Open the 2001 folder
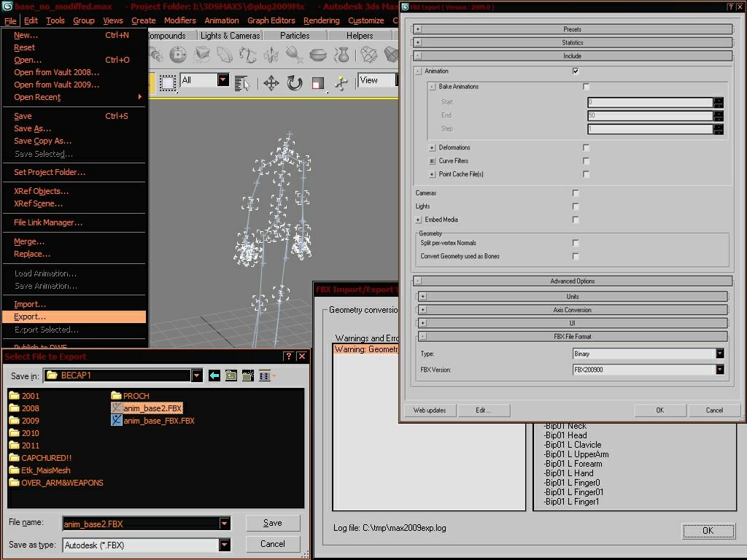The width and height of the screenshot is (747, 560). (x=24, y=396)
